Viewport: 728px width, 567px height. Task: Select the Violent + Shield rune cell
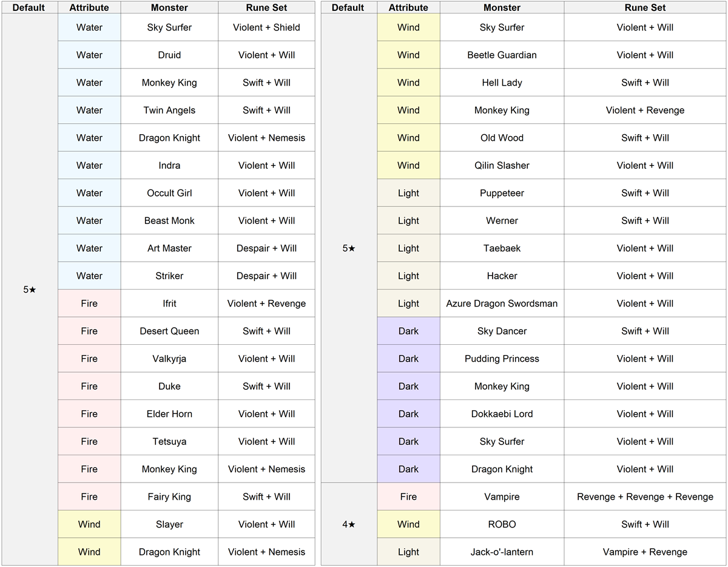click(x=266, y=27)
